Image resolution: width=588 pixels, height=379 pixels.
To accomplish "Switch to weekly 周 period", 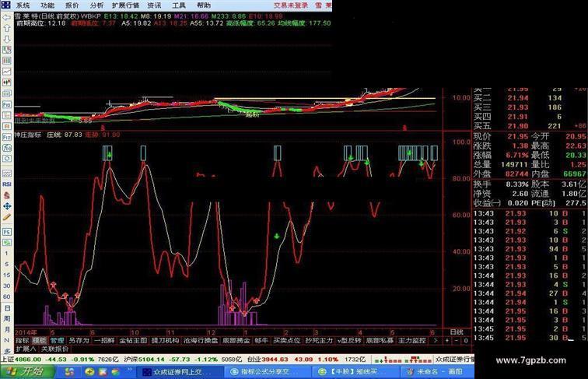I will tap(7, 318).
